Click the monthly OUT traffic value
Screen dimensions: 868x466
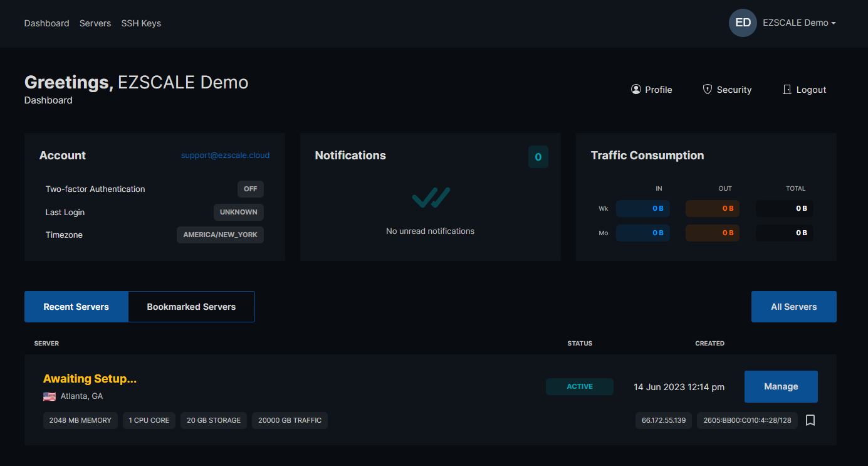[713, 233]
